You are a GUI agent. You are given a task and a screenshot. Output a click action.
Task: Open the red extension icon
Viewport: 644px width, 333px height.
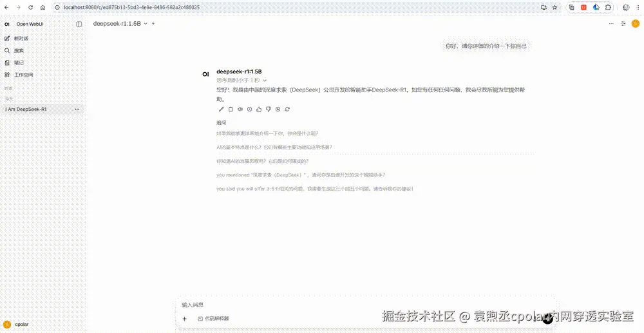click(x=583, y=7)
